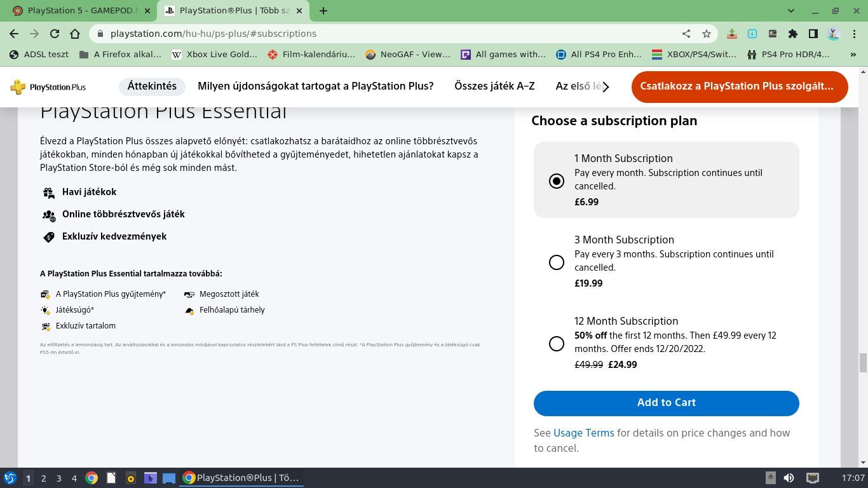Open the Film-kalendárium bookmark
The height and width of the screenshot is (488, 868).
click(311, 55)
